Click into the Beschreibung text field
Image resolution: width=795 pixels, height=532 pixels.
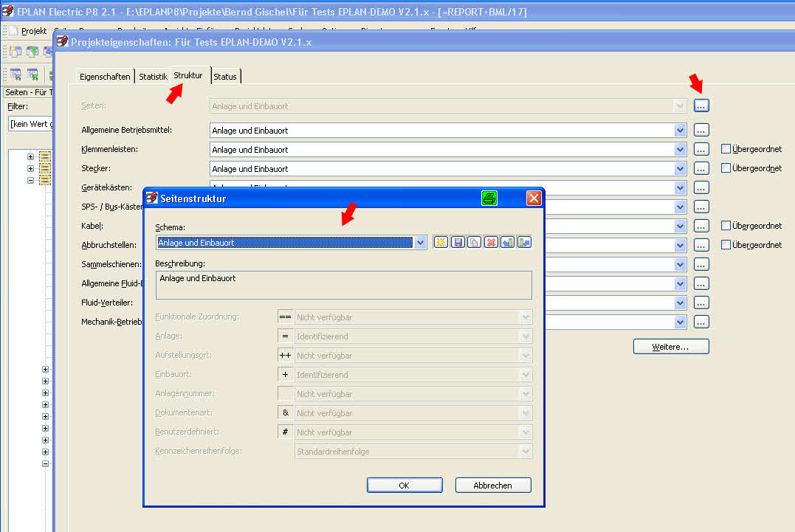pyautogui.click(x=344, y=285)
